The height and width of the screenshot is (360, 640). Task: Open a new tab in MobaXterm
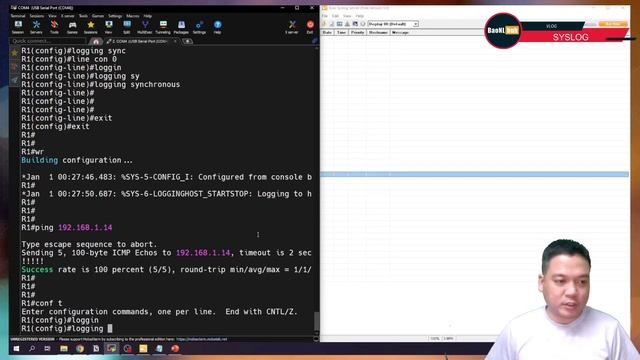(x=187, y=41)
